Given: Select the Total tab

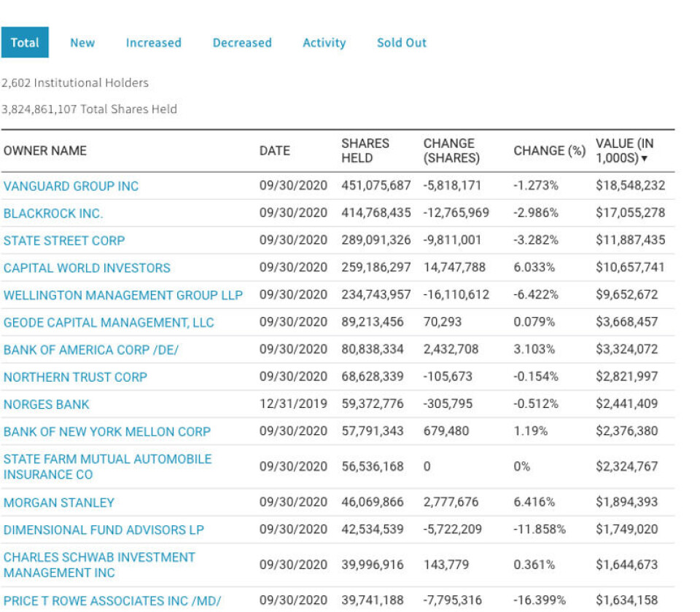Looking at the screenshot, I should click(x=25, y=43).
